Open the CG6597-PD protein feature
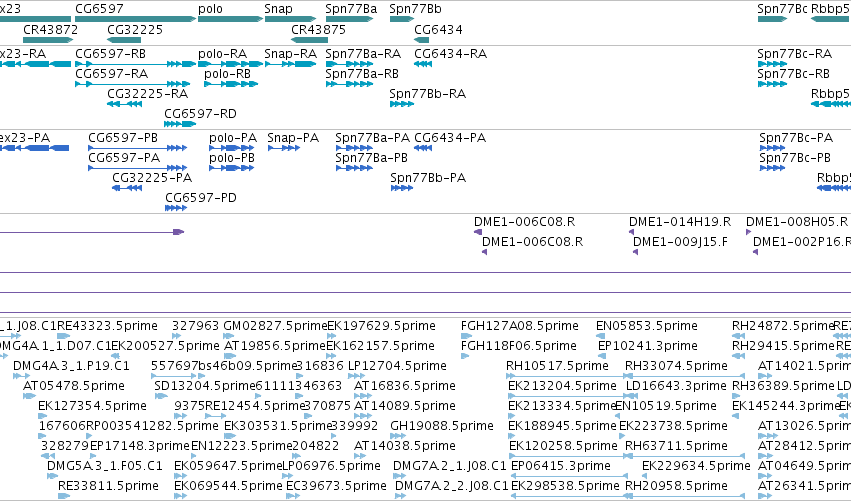Screen dimensions: 851x501 click(x=176, y=208)
